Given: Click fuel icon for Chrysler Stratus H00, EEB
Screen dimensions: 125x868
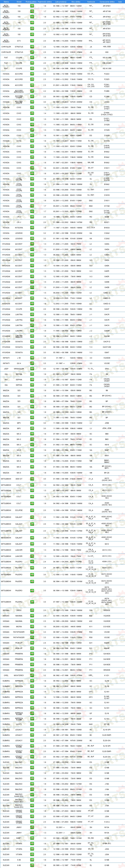Looking at the screenshot, I should pos(32,47).
